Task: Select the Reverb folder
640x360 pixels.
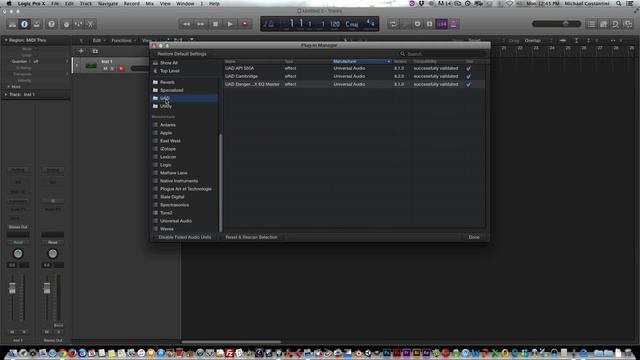Action: (167, 82)
